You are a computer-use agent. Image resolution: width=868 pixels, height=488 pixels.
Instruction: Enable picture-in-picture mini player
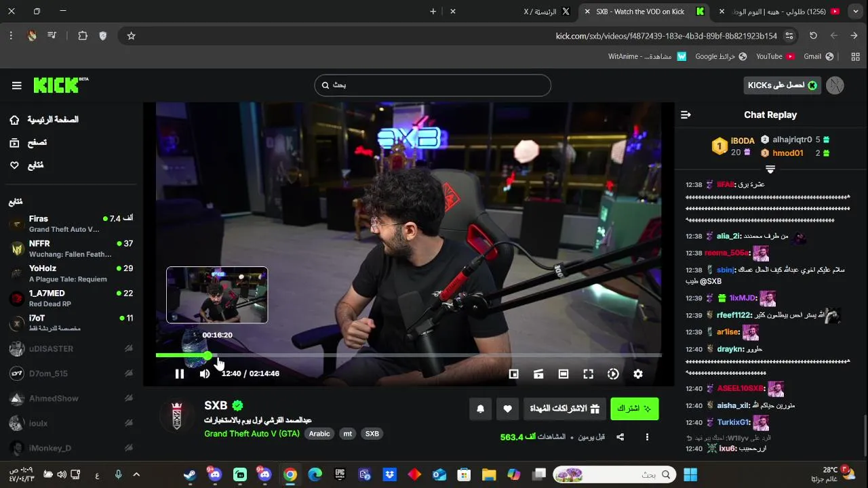tap(514, 373)
